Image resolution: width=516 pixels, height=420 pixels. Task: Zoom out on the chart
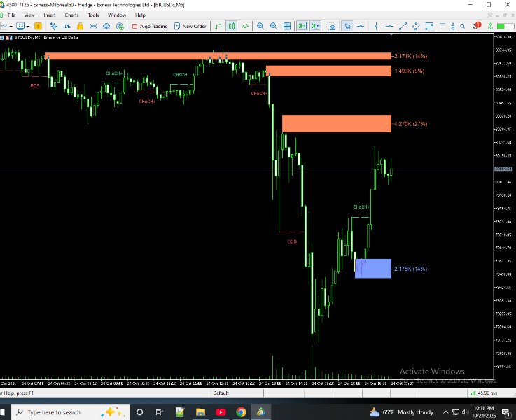(274, 27)
